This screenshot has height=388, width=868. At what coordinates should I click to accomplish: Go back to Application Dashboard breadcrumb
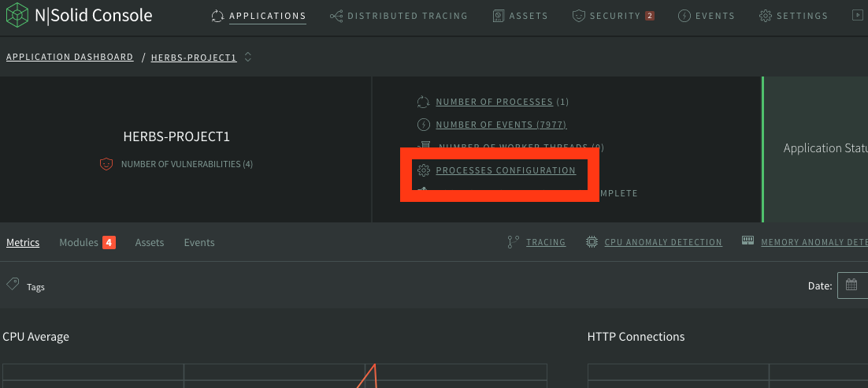click(x=69, y=57)
